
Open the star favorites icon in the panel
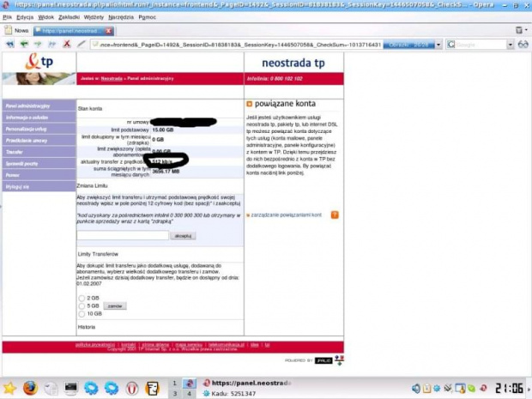[9, 388]
